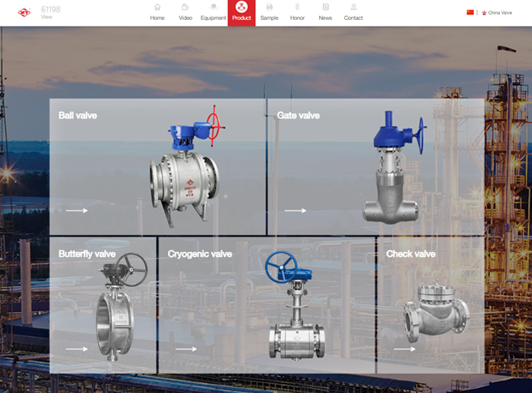The image size is (532, 393).
Task: Click the arrow in Cryogenic valve panel
Action: 186,349
